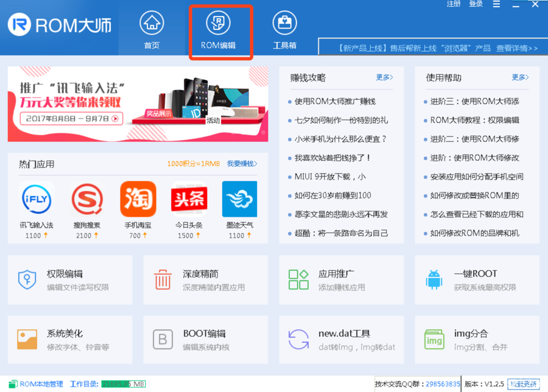Screen dimensions: 548x392
Task: Open help item 进阶：使用ROM大师修改
Action: [474, 158]
